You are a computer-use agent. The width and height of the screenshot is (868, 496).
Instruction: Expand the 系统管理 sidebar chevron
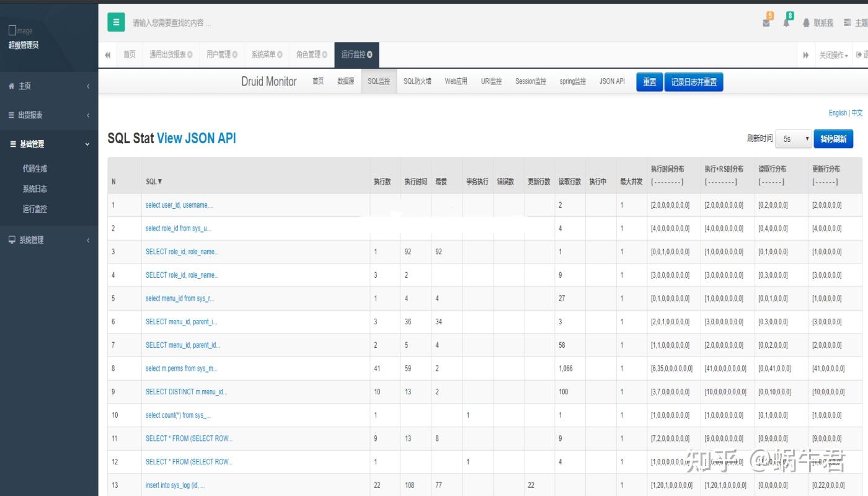click(88, 240)
